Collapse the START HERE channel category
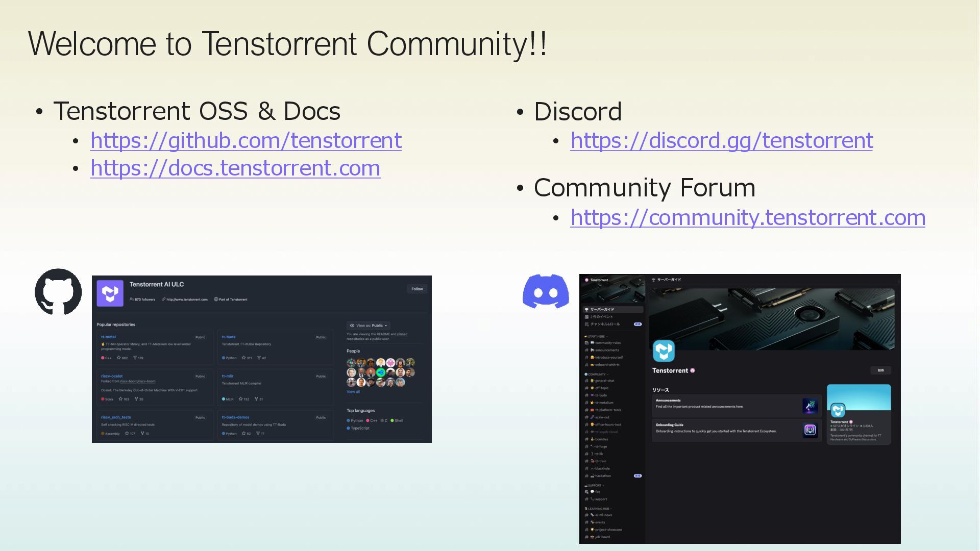 [596, 337]
